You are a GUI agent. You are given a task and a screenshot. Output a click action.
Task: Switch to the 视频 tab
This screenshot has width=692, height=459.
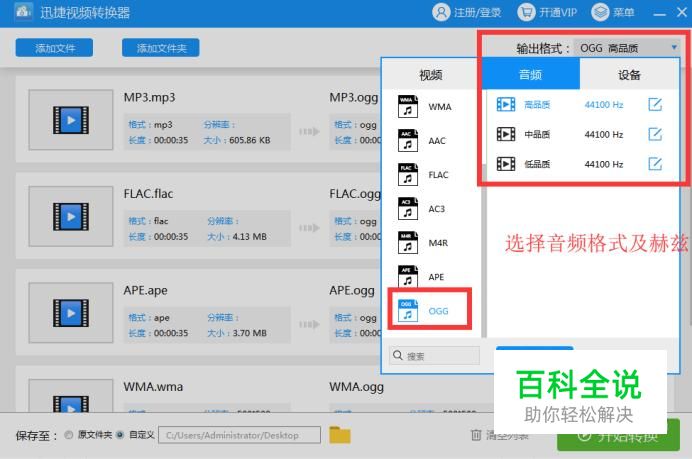431,75
